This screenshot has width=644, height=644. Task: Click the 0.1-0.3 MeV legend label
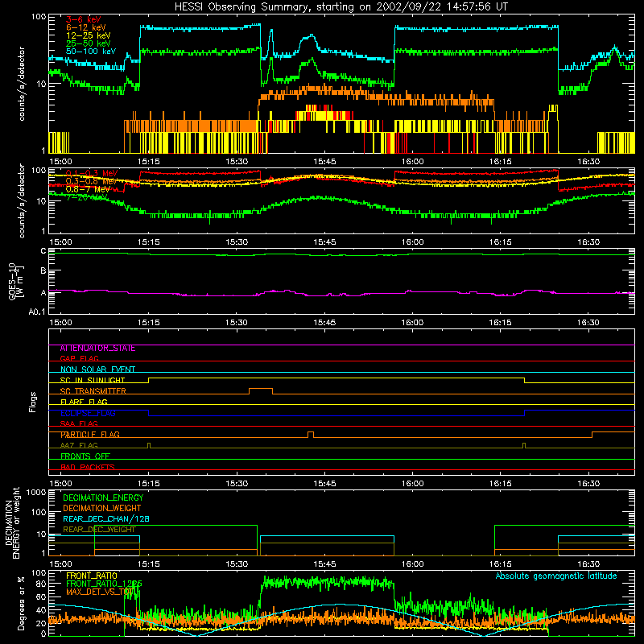(92, 173)
